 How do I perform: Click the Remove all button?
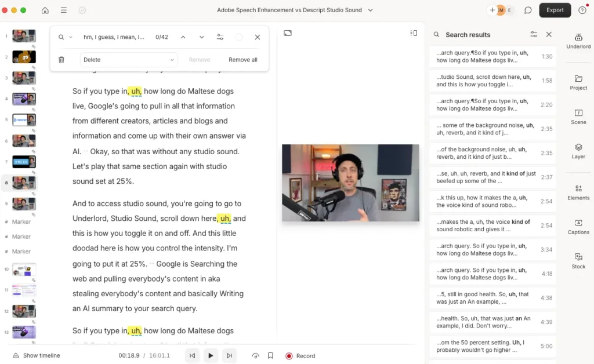[x=243, y=60]
